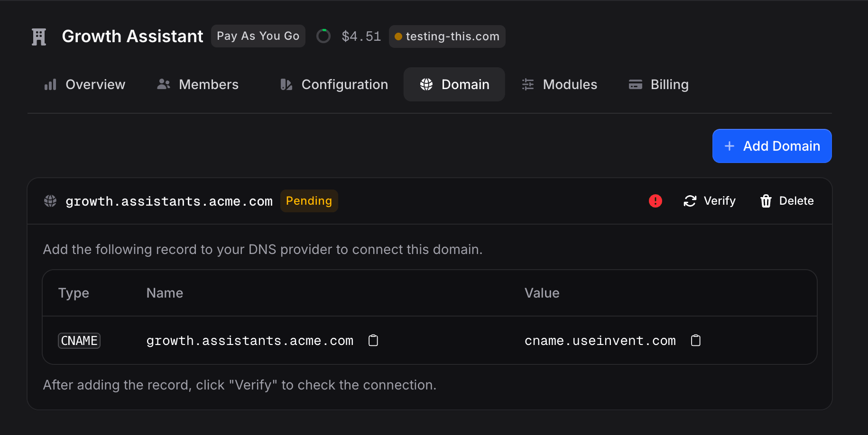The width and height of the screenshot is (868, 435).
Task: Select the Domain tab
Action: (x=454, y=84)
